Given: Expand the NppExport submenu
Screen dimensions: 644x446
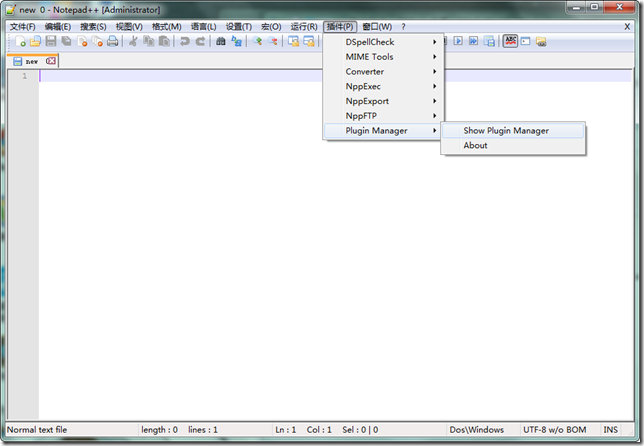Looking at the screenshot, I should tap(384, 101).
